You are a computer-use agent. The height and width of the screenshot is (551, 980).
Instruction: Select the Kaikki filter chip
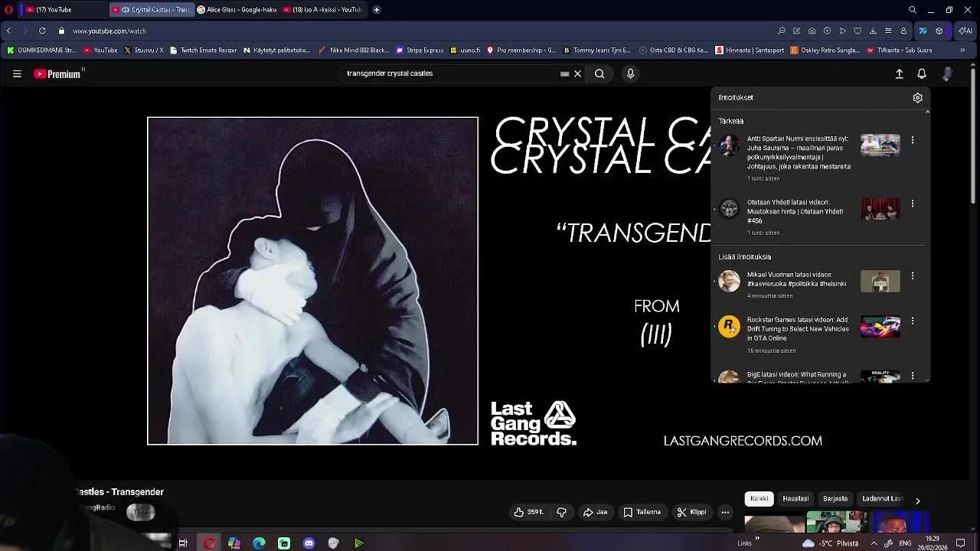point(759,499)
